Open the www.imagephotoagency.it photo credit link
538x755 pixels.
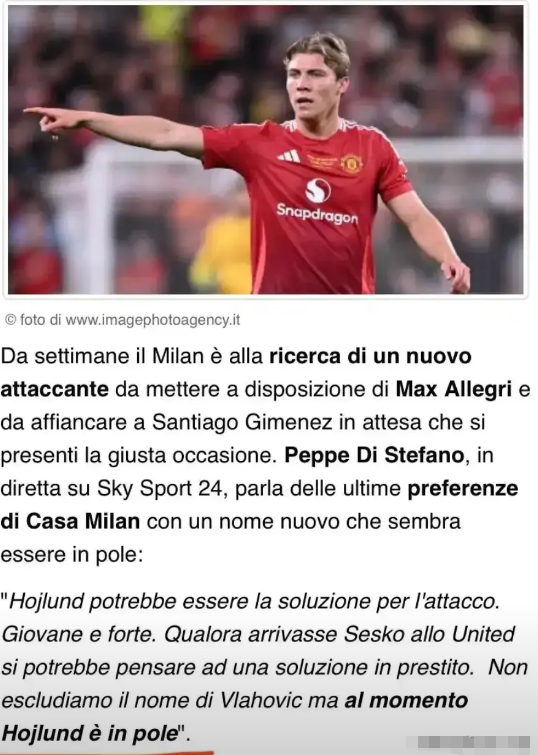tap(153, 320)
